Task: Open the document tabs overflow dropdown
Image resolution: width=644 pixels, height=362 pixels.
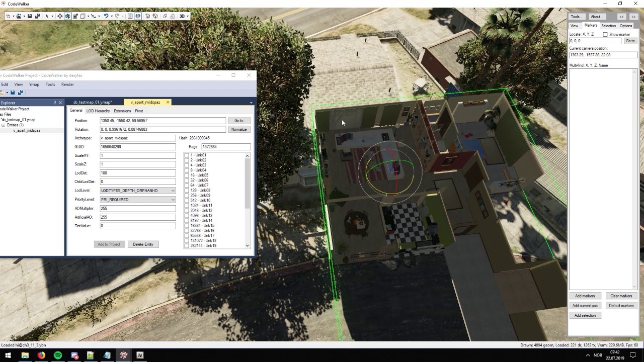Action: (251, 103)
